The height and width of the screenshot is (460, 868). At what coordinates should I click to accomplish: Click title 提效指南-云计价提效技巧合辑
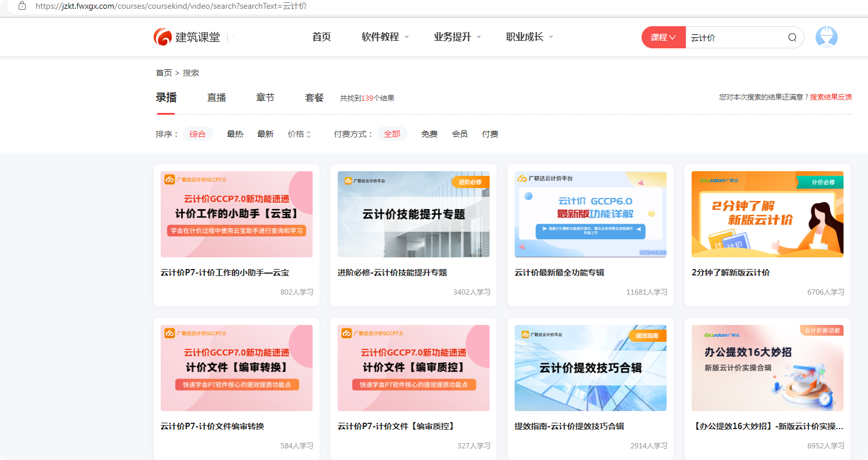(x=569, y=426)
